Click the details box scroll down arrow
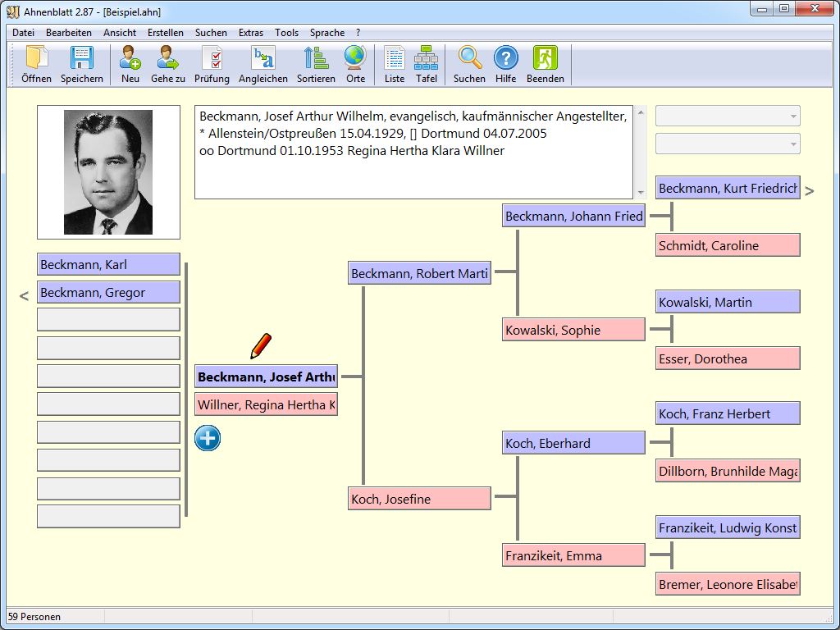 [641, 193]
